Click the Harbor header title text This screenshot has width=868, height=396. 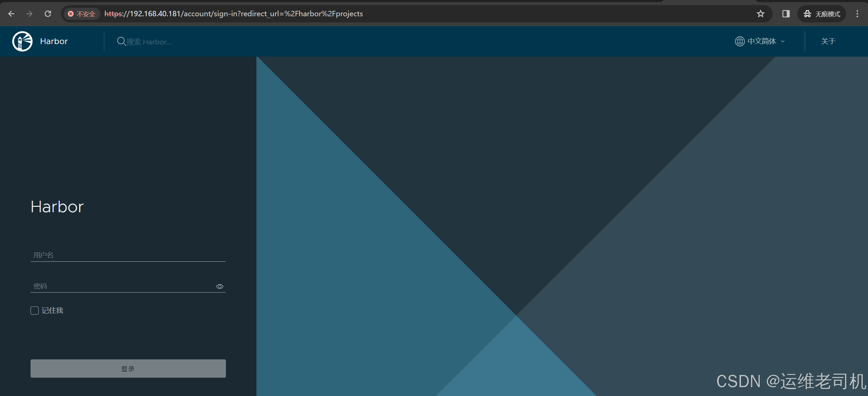pyautogui.click(x=54, y=41)
